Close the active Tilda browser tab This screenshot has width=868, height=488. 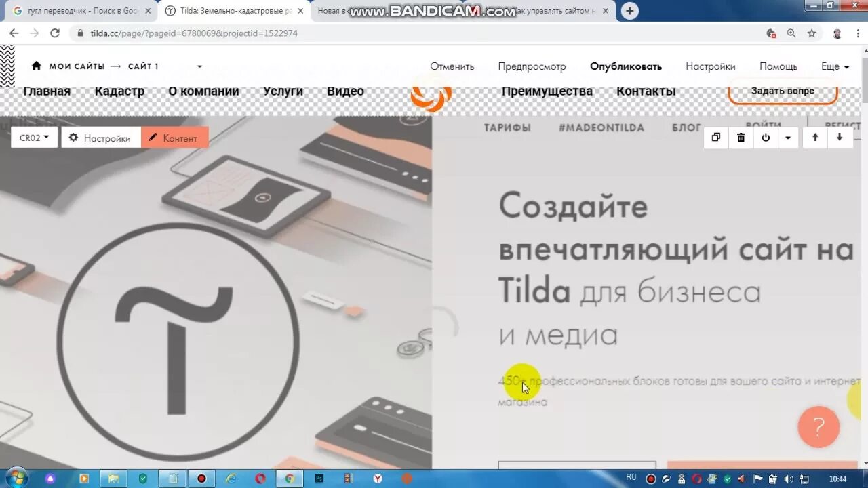[x=300, y=11]
